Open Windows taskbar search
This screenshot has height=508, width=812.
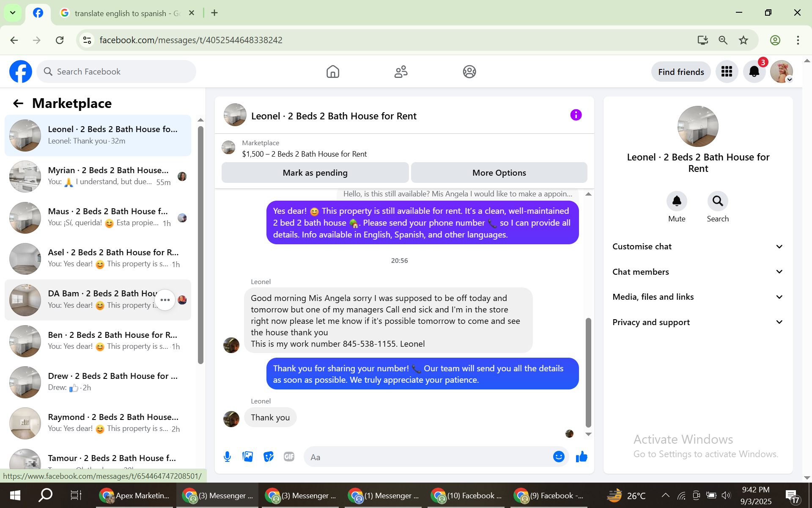click(45, 495)
